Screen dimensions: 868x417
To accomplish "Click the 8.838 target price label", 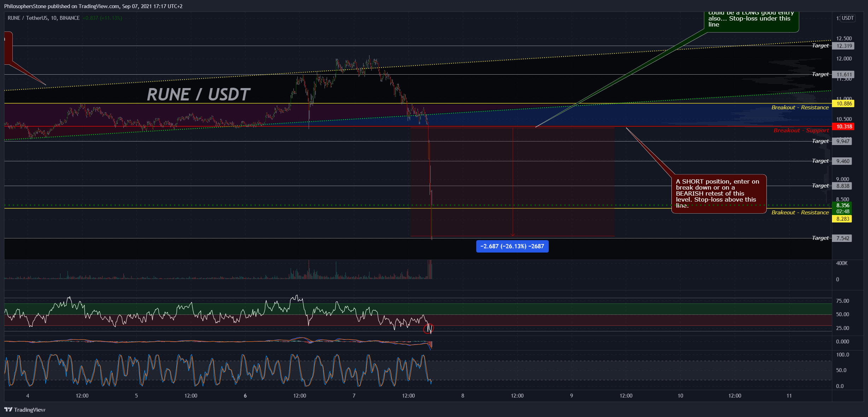I will pos(842,186).
